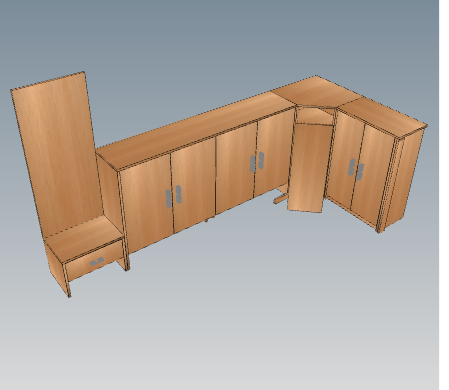This screenshot has height=390, width=449.
Task: Click right handle of first door pair
Action: point(178,194)
